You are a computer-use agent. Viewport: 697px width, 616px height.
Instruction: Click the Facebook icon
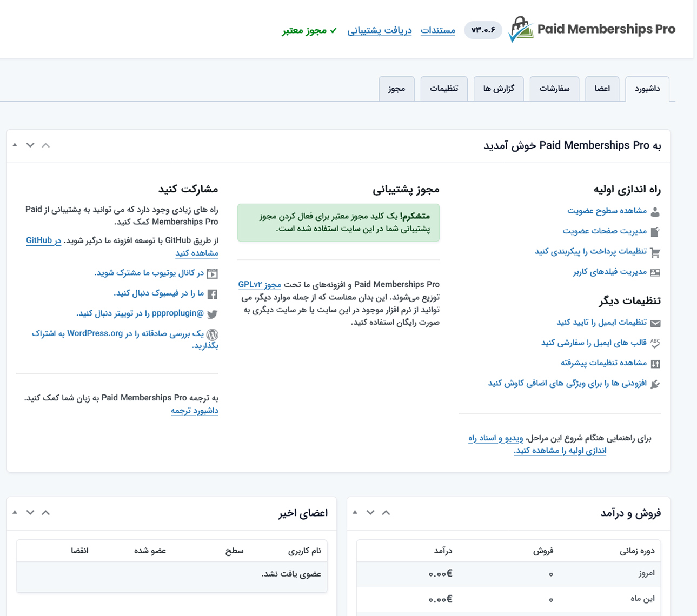coord(213,294)
